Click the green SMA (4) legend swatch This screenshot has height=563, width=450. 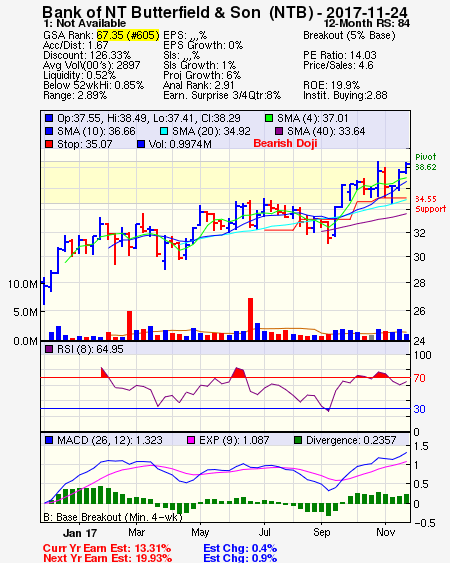tap(269, 118)
